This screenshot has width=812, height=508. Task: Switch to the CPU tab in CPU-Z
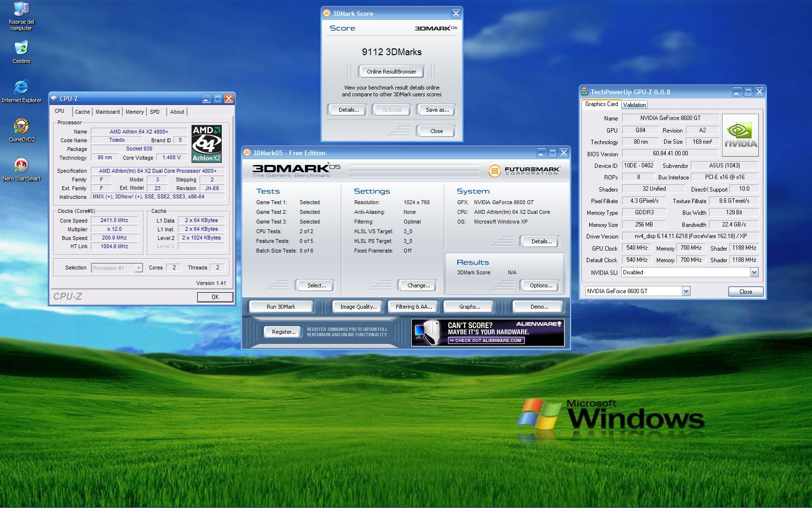click(59, 111)
